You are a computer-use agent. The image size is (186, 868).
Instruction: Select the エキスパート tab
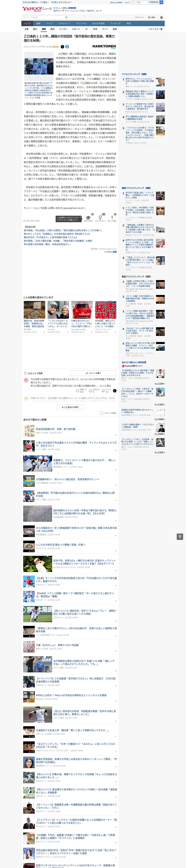[64, 24]
